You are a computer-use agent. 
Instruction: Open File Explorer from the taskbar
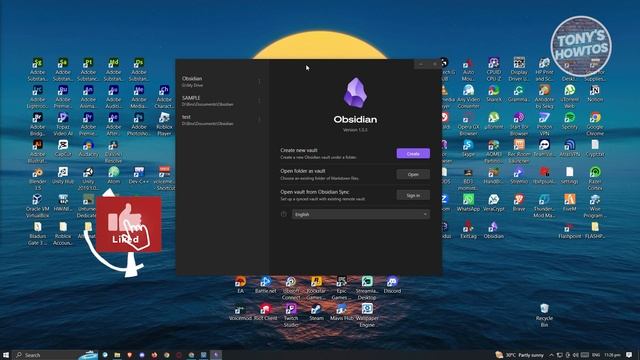click(x=117, y=355)
